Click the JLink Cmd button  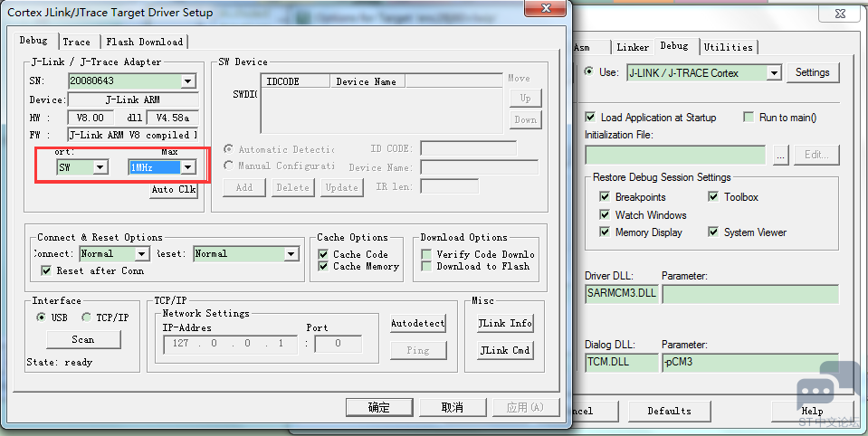click(505, 350)
